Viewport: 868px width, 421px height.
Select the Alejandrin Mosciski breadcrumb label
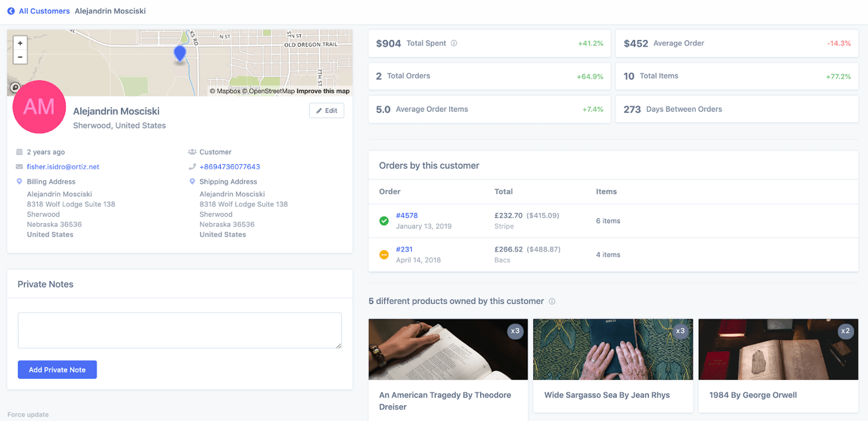click(109, 11)
